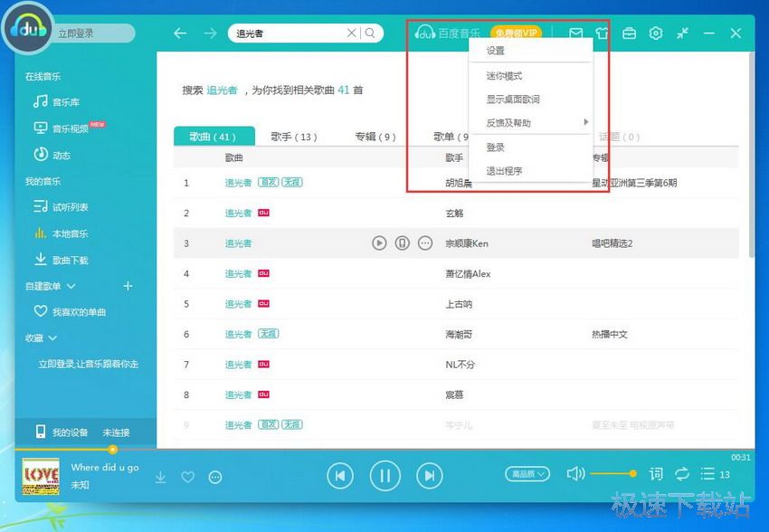Open artist NL不分
Image resolution: width=769 pixels, height=532 pixels.
click(x=460, y=365)
